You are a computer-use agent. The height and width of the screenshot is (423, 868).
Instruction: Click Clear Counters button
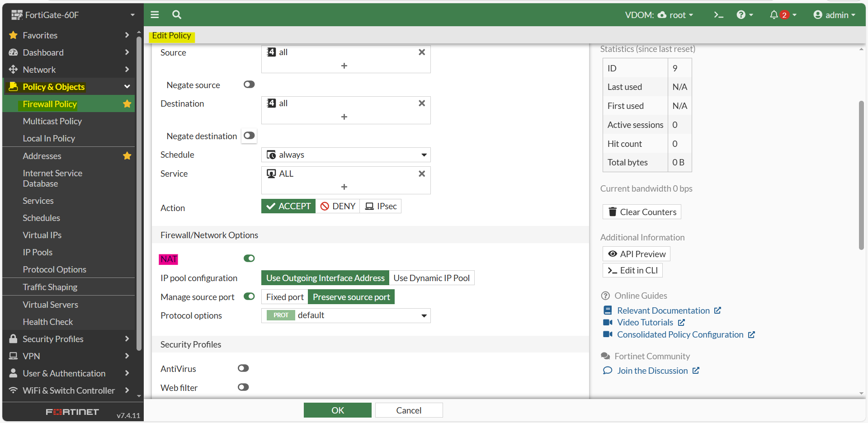pos(642,212)
